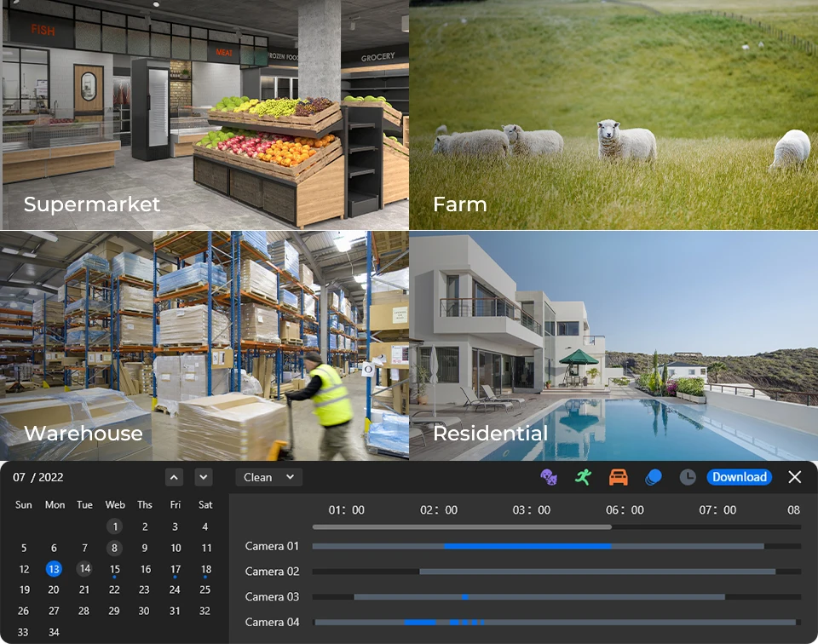Select day 26 in the calendar

pos(24,611)
